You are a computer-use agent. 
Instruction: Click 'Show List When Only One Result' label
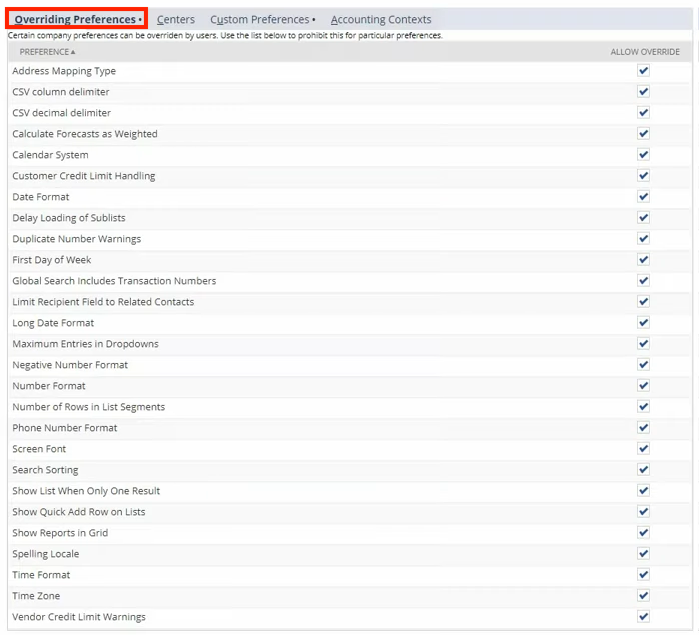pyautogui.click(x=86, y=491)
